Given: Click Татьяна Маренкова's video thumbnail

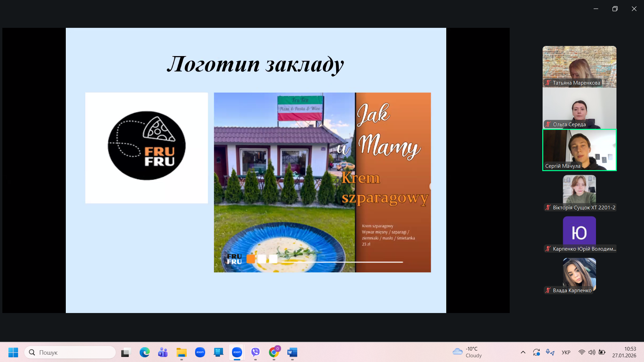Looking at the screenshot, I should click(x=579, y=66).
